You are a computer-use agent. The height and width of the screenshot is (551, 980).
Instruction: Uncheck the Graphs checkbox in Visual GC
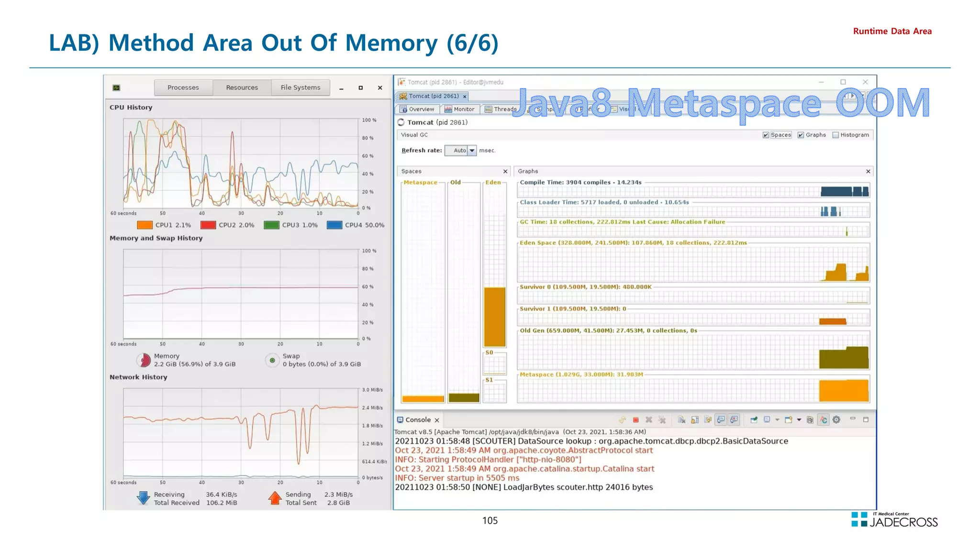pos(801,135)
